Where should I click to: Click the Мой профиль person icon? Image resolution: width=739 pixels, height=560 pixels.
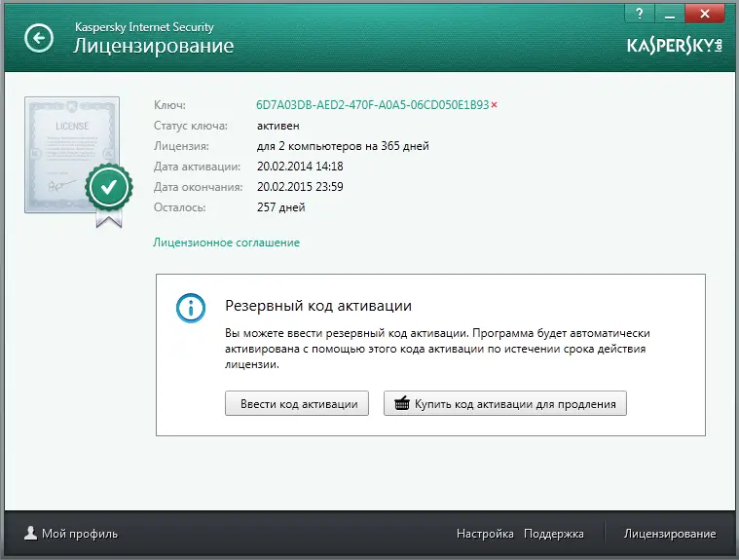point(30,533)
